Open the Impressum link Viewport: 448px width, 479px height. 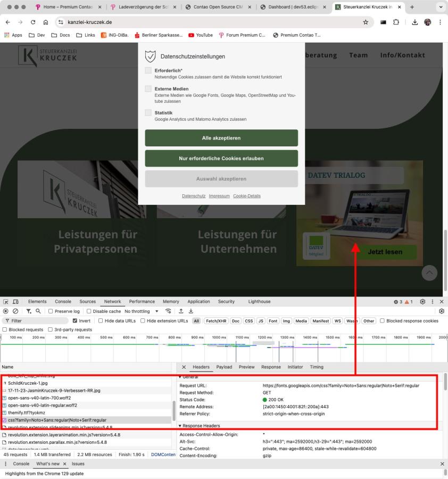pyautogui.click(x=219, y=196)
